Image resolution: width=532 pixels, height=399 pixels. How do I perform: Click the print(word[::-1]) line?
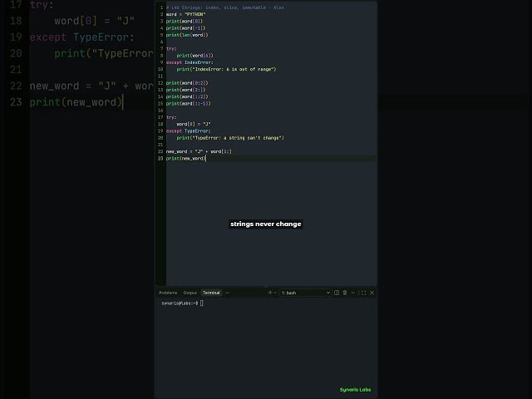pos(189,103)
